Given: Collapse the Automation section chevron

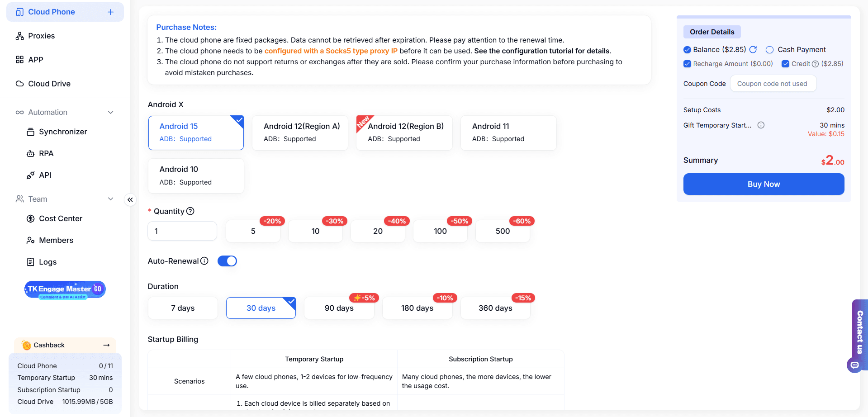Looking at the screenshot, I should (110, 112).
